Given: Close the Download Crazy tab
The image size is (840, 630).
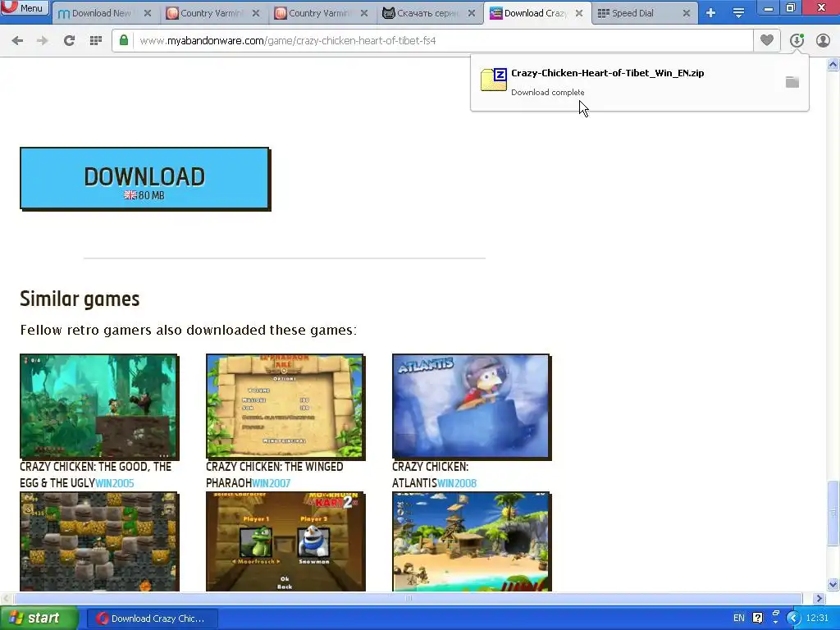Looking at the screenshot, I should tap(579, 13).
